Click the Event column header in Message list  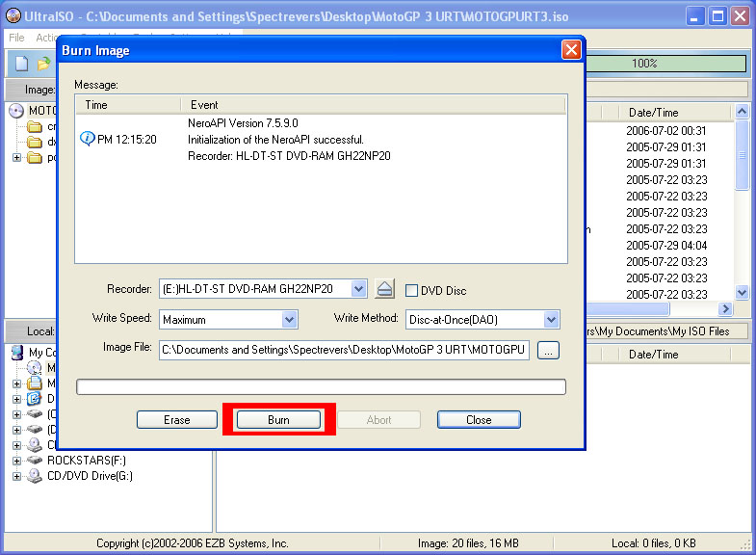[373, 105]
